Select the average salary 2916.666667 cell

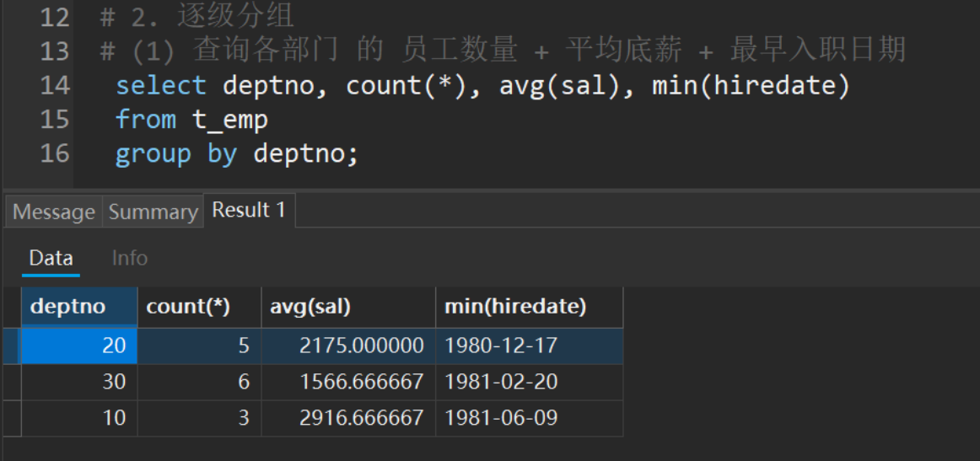click(349, 418)
